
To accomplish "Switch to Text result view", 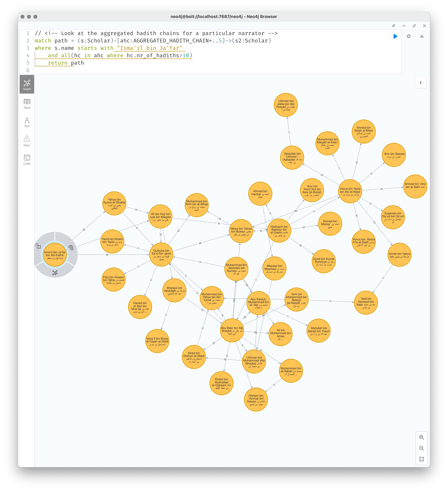I will 27,122.
